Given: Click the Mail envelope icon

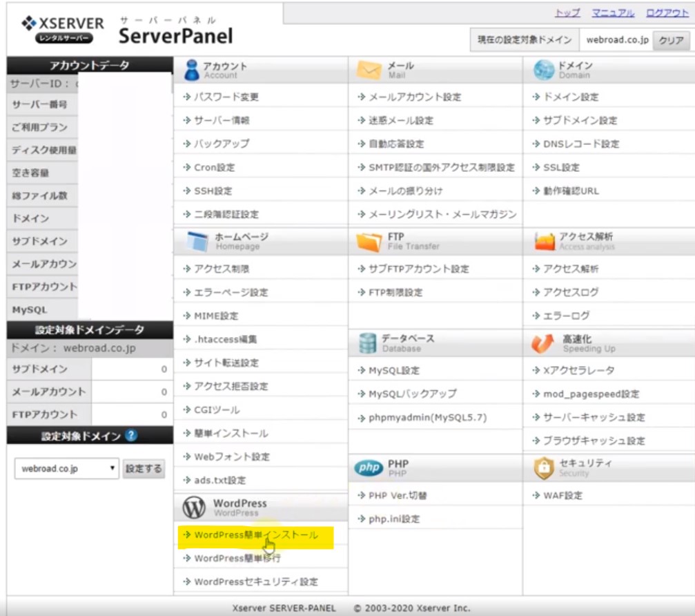Looking at the screenshot, I should [369, 70].
